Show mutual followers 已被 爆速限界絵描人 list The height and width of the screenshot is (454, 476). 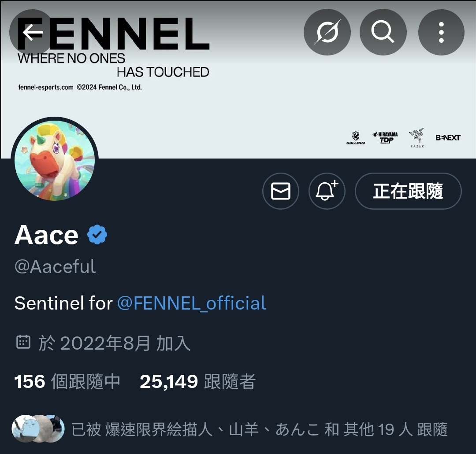(259, 429)
